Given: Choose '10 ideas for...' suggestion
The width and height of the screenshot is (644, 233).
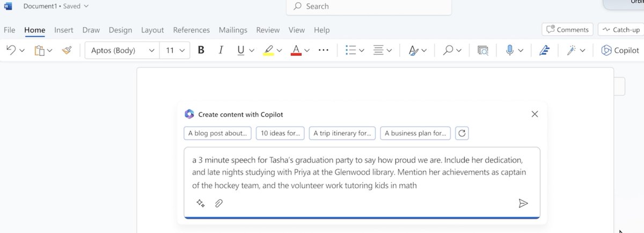Looking at the screenshot, I should coord(280,133).
